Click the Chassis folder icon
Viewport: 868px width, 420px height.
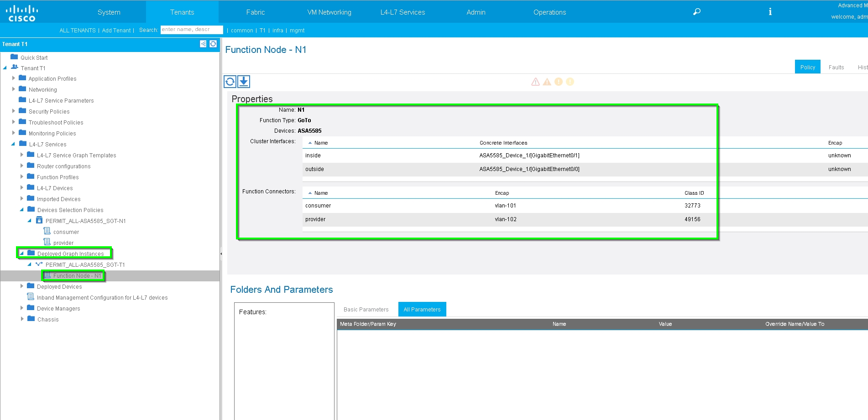click(x=31, y=319)
